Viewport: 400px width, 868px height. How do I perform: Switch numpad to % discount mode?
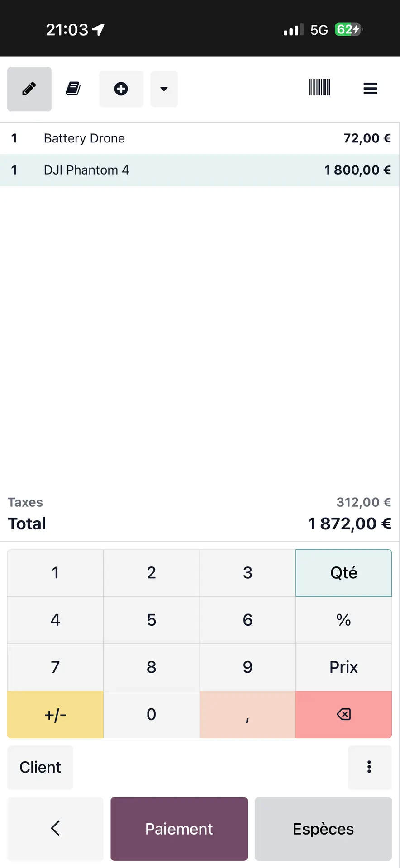343,620
